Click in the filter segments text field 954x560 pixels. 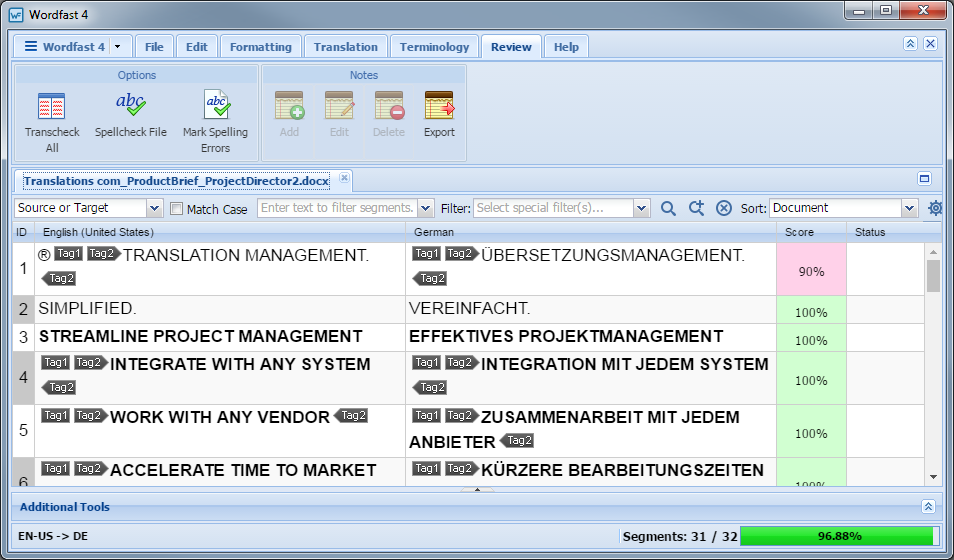coord(338,208)
